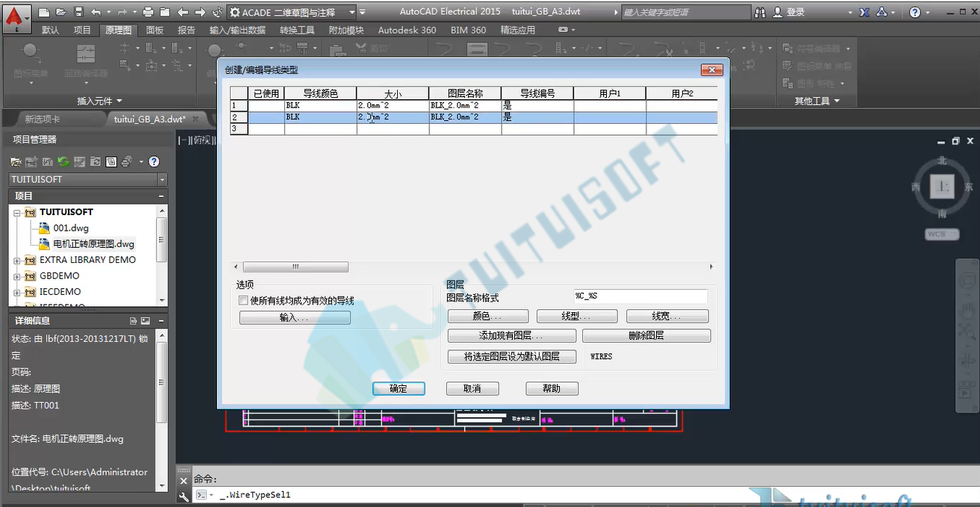Switch to the 面板 ribbon tab
The image size is (980, 507).
[155, 30]
